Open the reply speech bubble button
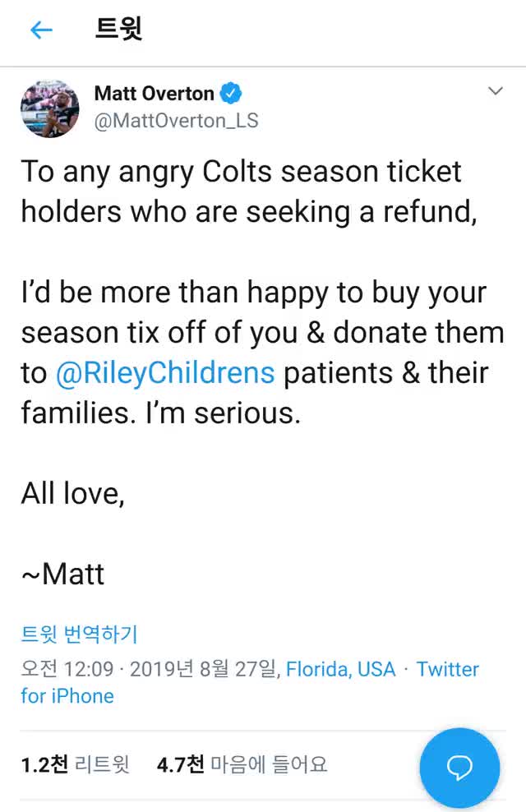The width and height of the screenshot is (526, 812). (x=459, y=767)
